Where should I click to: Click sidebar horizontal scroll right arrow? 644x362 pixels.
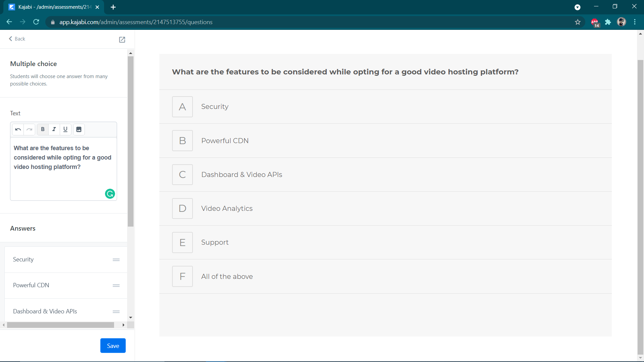point(123,325)
